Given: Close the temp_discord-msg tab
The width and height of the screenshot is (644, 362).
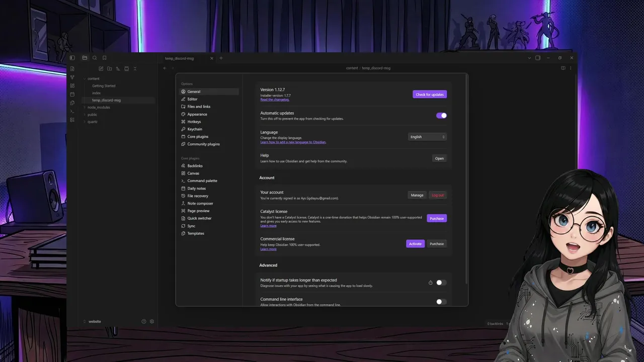Looking at the screenshot, I should tap(211, 58).
